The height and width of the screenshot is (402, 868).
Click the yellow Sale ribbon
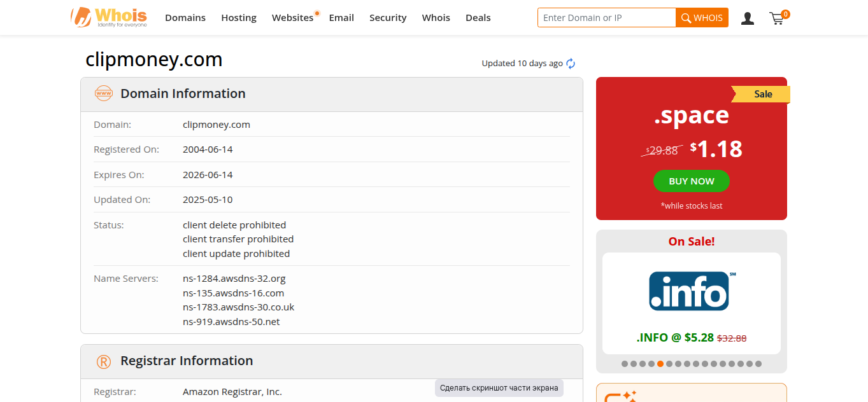[x=762, y=94]
